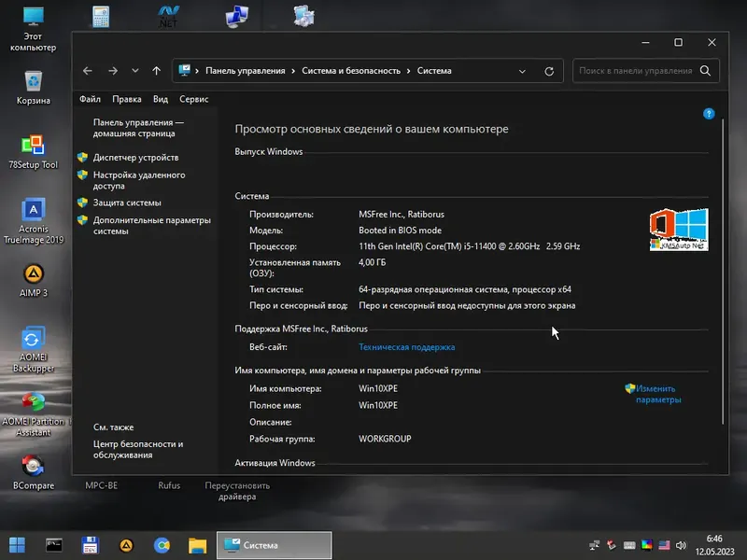Screen dimensions: 747x560
Task: Expand the address bar history dropdown
Action: click(x=522, y=71)
